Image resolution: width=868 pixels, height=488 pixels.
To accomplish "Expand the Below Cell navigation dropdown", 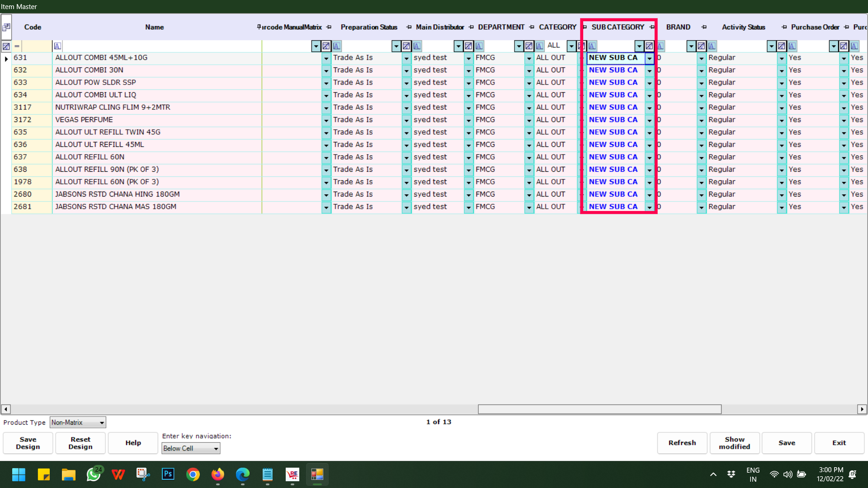I will tap(216, 449).
